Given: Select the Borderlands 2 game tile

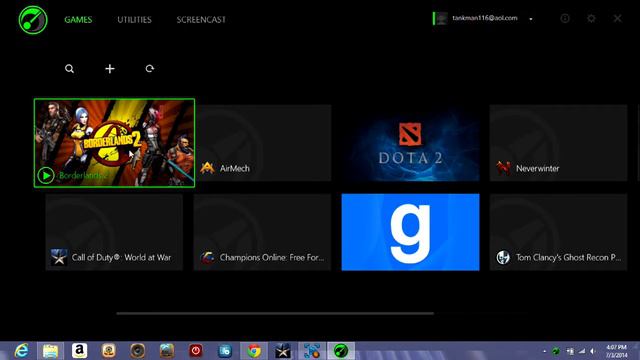Looking at the screenshot, I should [114, 143].
